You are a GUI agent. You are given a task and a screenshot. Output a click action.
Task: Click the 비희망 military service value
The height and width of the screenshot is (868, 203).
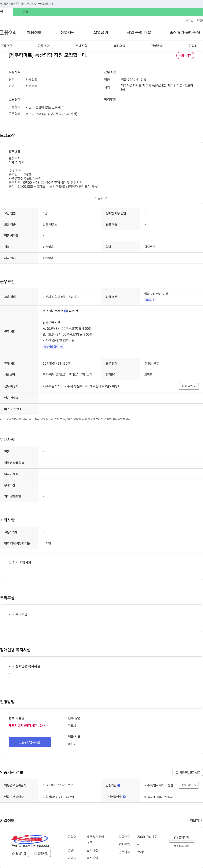point(47,544)
